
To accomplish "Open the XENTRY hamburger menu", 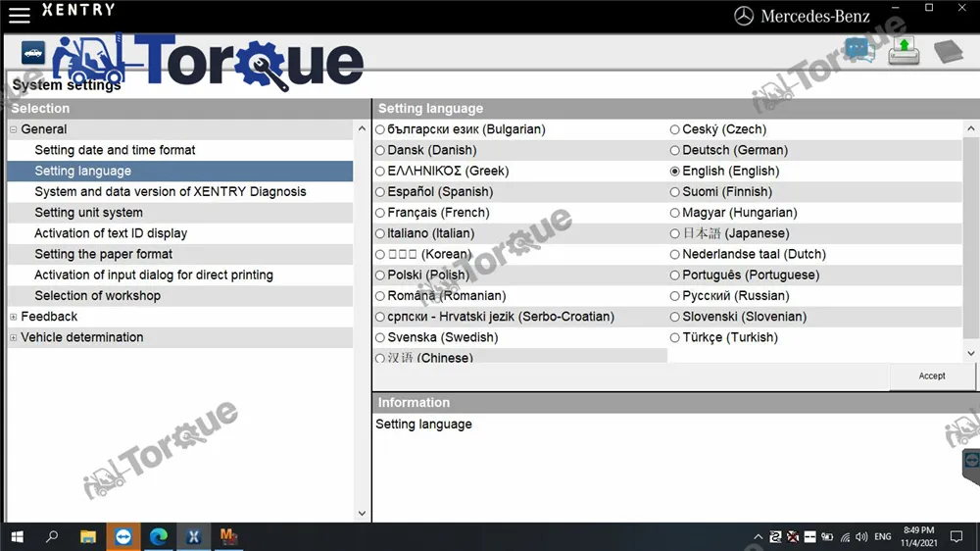I will point(20,15).
